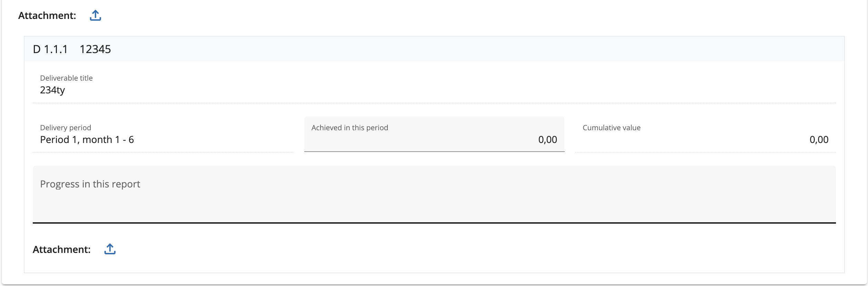This screenshot has width=868, height=286.
Task: Click the Progress in this report placeholder text
Action: [x=90, y=184]
